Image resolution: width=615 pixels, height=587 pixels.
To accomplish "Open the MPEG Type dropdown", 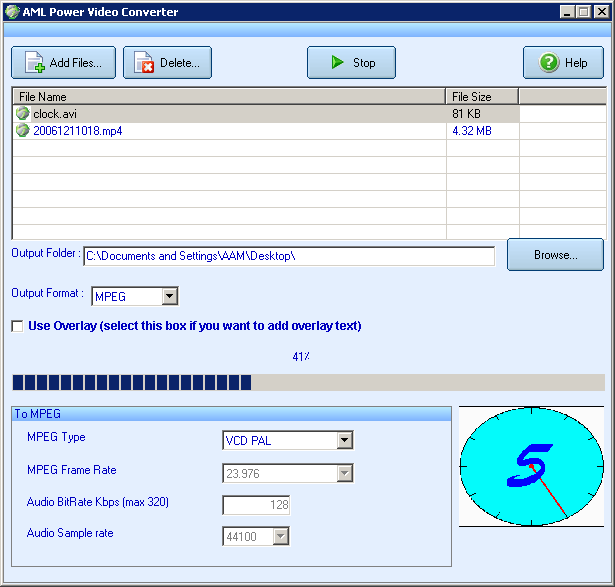I will click(x=344, y=440).
